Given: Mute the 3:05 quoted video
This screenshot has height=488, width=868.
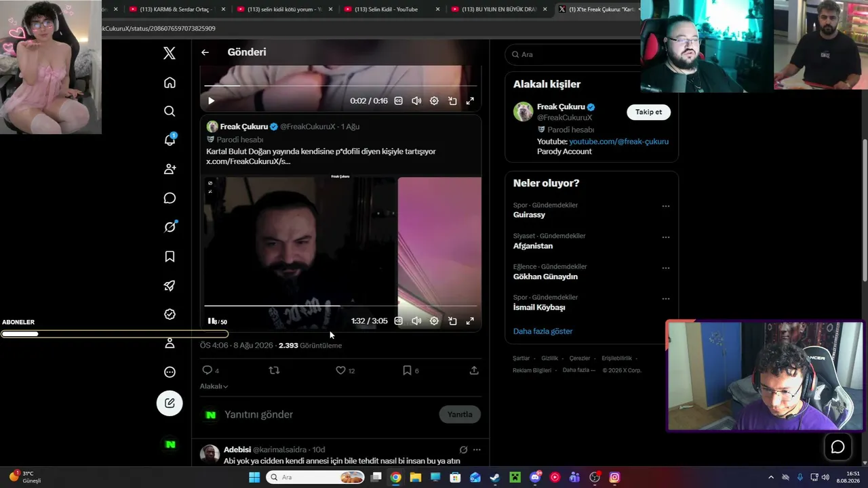Looking at the screenshot, I should (416, 321).
